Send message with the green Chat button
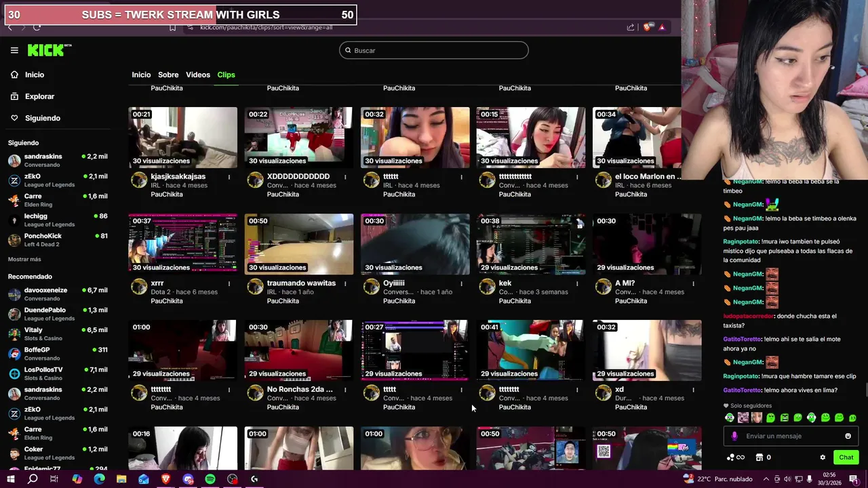The height and width of the screenshot is (488, 868). (x=846, y=457)
